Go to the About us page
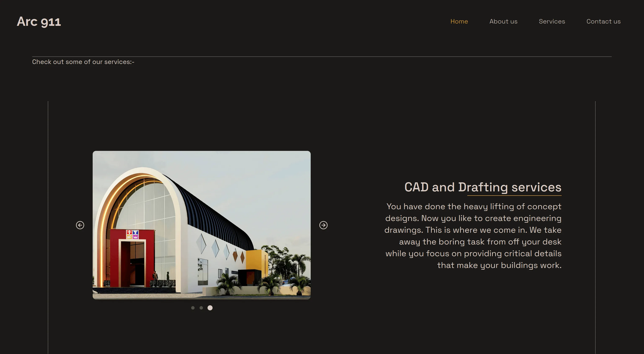 click(x=503, y=22)
